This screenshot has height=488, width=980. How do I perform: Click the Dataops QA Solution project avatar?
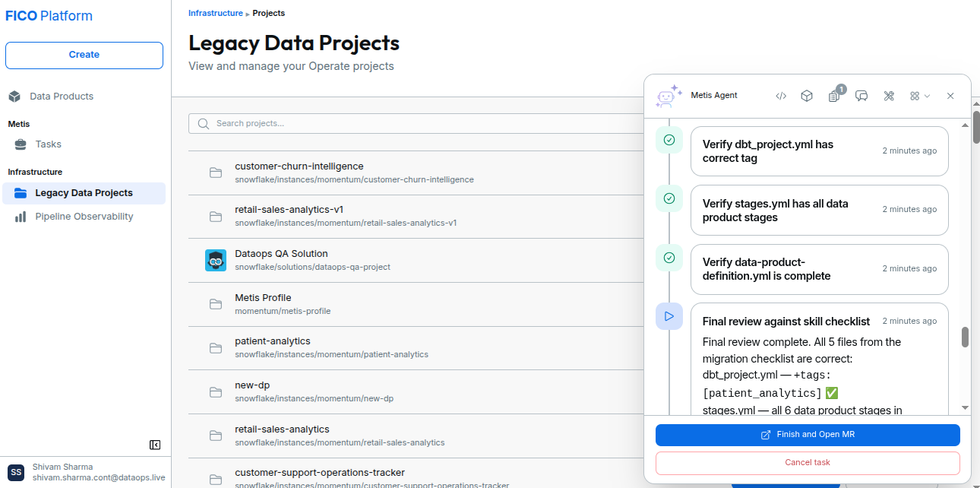pos(216,260)
